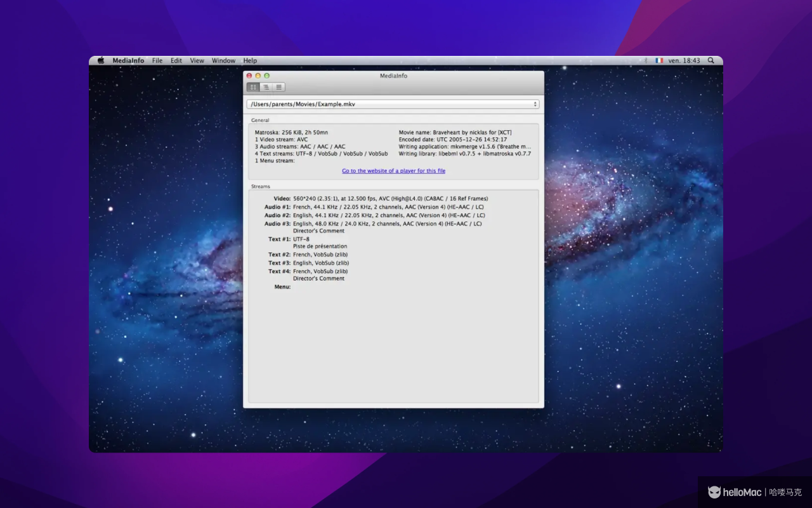812x508 pixels.
Task: Select the '1 Menu stream:' line
Action: click(275, 161)
